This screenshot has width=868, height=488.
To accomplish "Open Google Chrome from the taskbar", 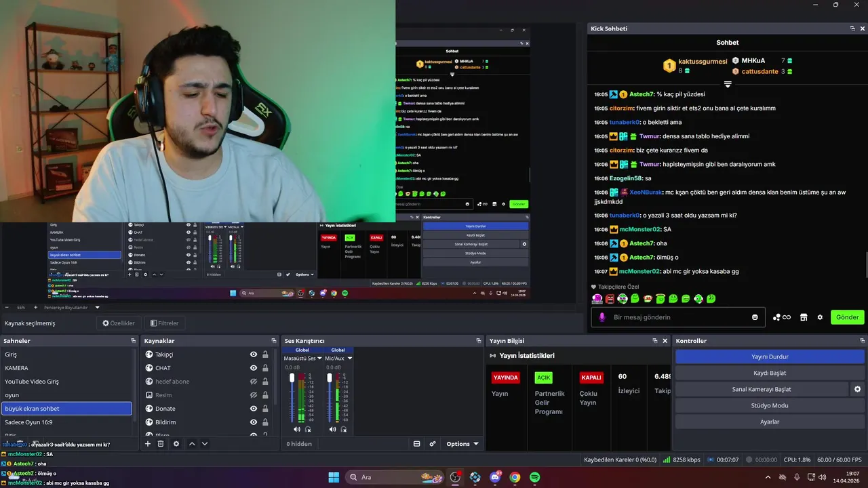I will (x=515, y=477).
